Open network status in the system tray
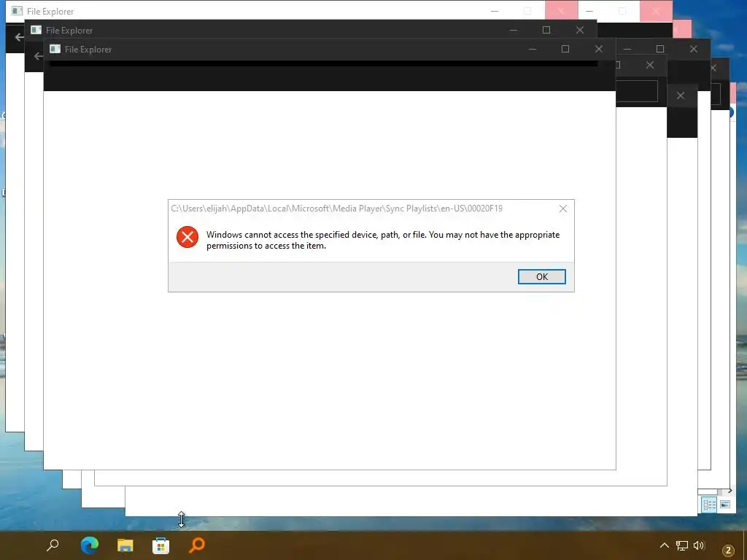 [682, 545]
